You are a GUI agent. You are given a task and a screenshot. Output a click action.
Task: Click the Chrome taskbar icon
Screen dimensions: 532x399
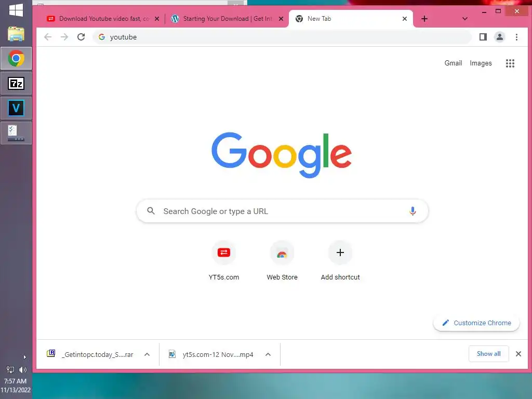pyautogui.click(x=16, y=58)
